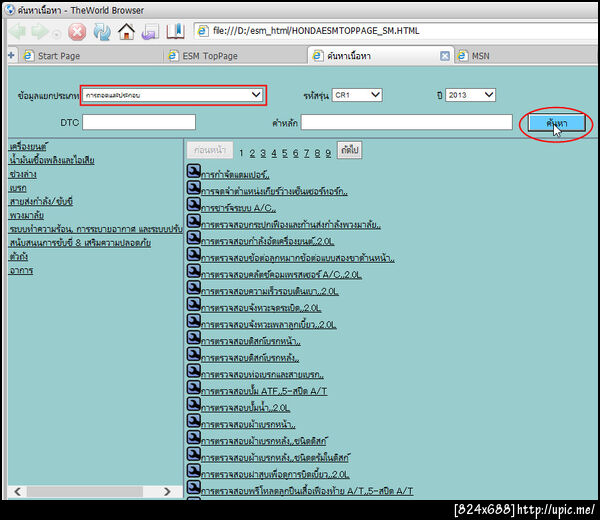Viewport: 600px width, 520px height.
Task: Go to results page 6
Action: click(x=295, y=153)
